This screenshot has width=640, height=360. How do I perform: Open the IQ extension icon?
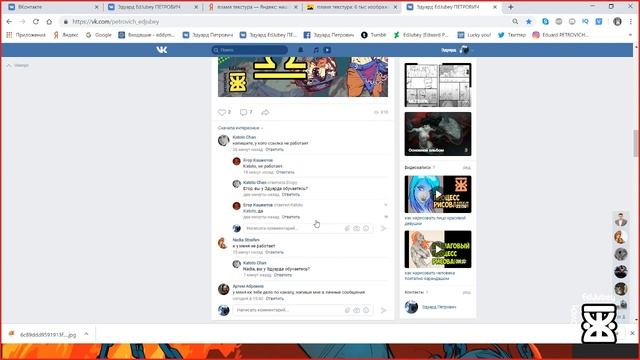(x=585, y=22)
